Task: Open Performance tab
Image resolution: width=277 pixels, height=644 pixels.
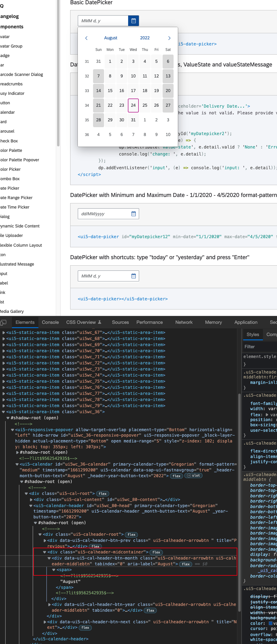Action: (149, 322)
